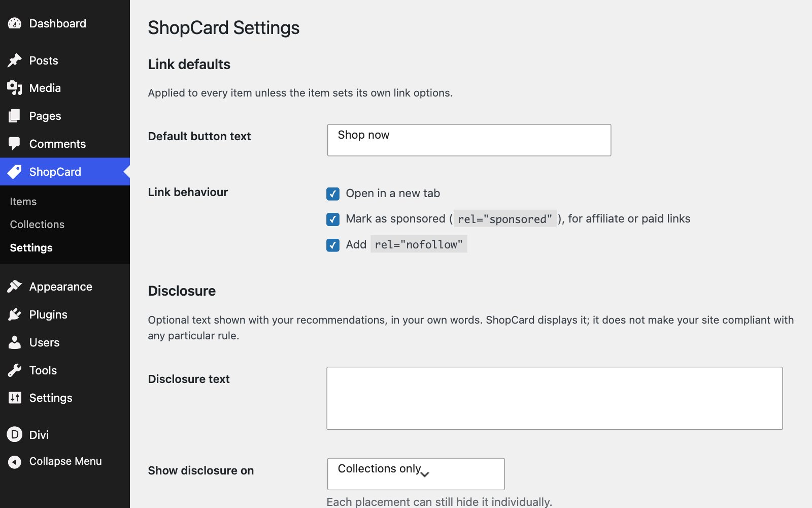Click the Comments speech bubble icon
The height and width of the screenshot is (508, 812).
click(x=15, y=144)
